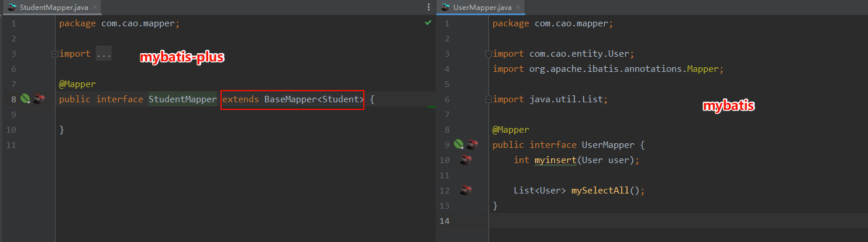
Task: Expand the folded import block in StudentMapper.java
Action: [x=55, y=54]
